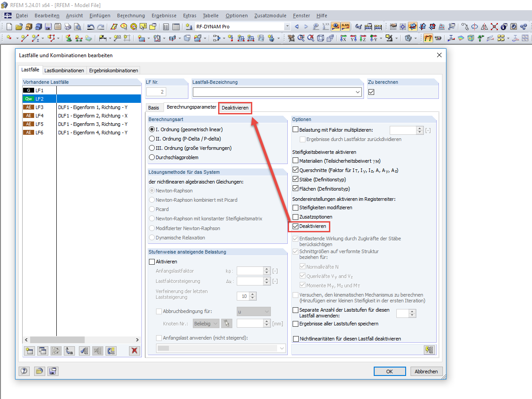The height and width of the screenshot is (399, 532).
Task: Redo action with the toolbar redo arrow
Action: pos(101,27)
